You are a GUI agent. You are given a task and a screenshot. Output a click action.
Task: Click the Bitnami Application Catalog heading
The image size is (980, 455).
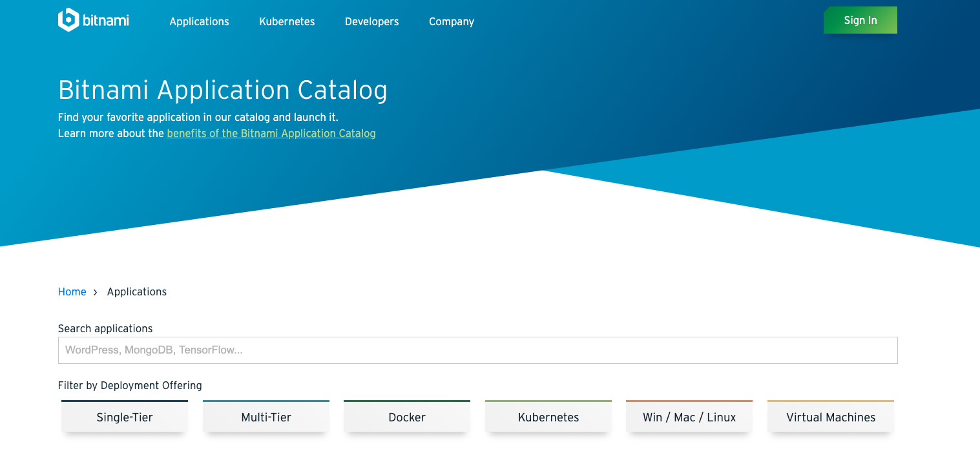coord(223,90)
